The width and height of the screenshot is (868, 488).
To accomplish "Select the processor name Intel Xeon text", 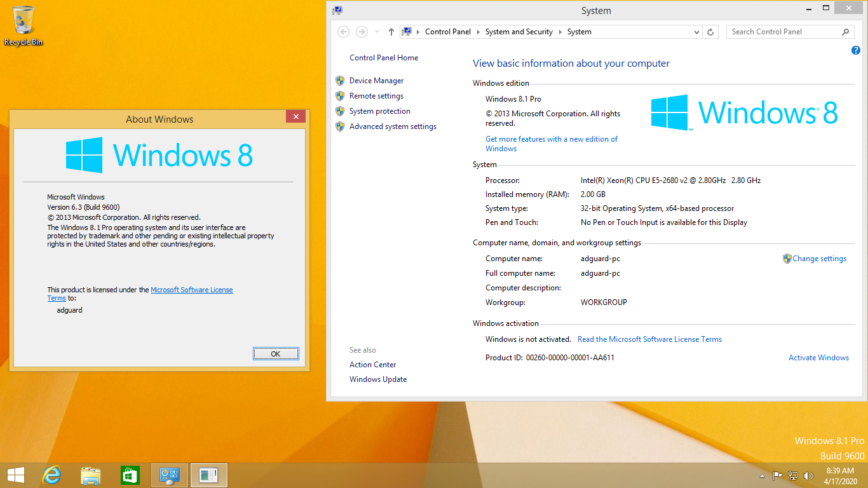I will coord(670,180).
